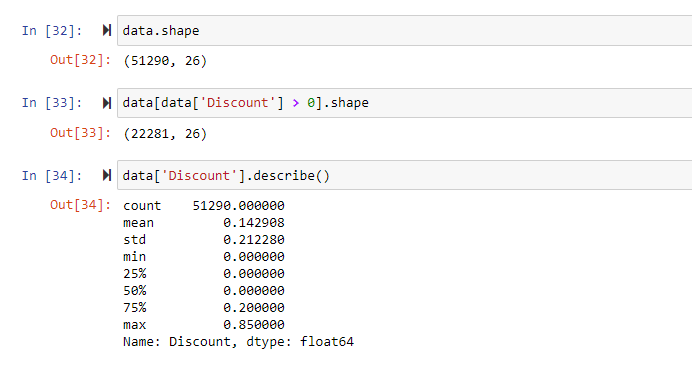Click the Discount > 0 filter code cell

pyautogui.click(x=404, y=103)
